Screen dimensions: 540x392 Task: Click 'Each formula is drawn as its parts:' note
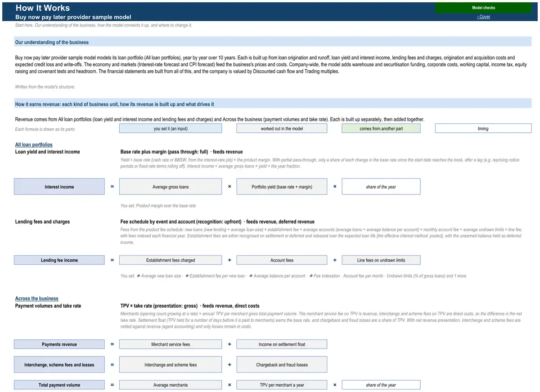coord(45,129)
